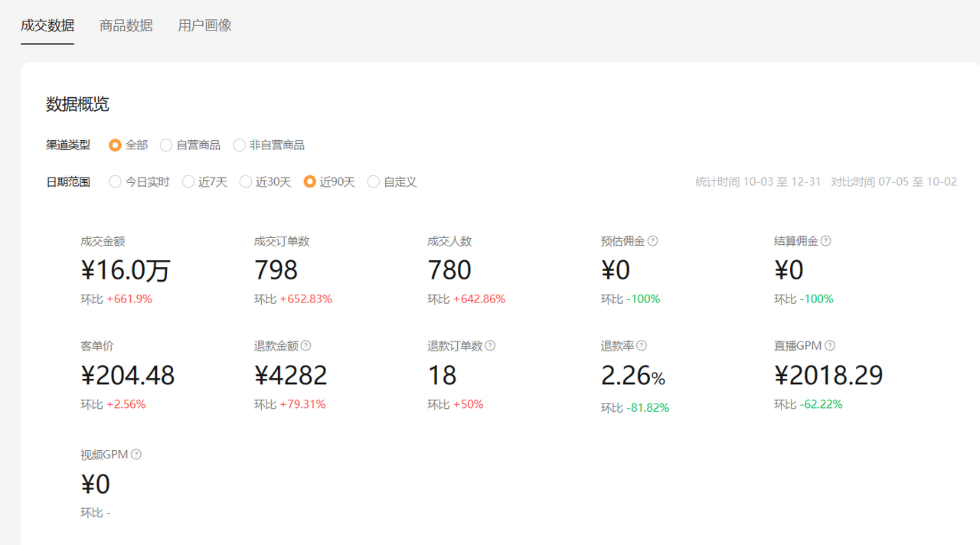This screenshot has width=980, height=545.
Task: Select 全部 channel type radio button
Action: click(x=116, y=145)
